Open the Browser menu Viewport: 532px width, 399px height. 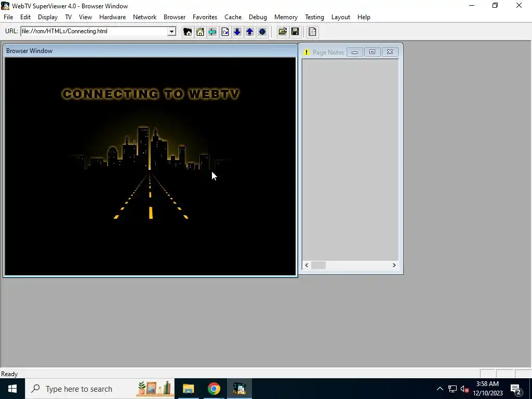click(x=175, y=17)
